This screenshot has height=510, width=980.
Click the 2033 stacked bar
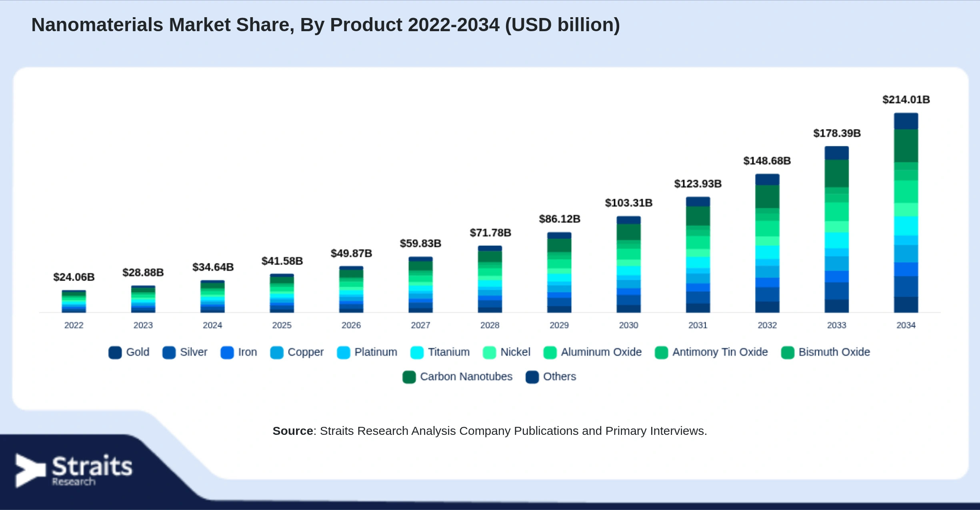click(837, 229)
